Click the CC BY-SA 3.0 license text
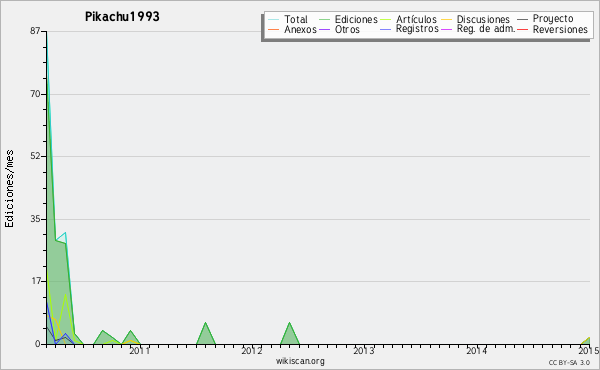 coord(569,362)
